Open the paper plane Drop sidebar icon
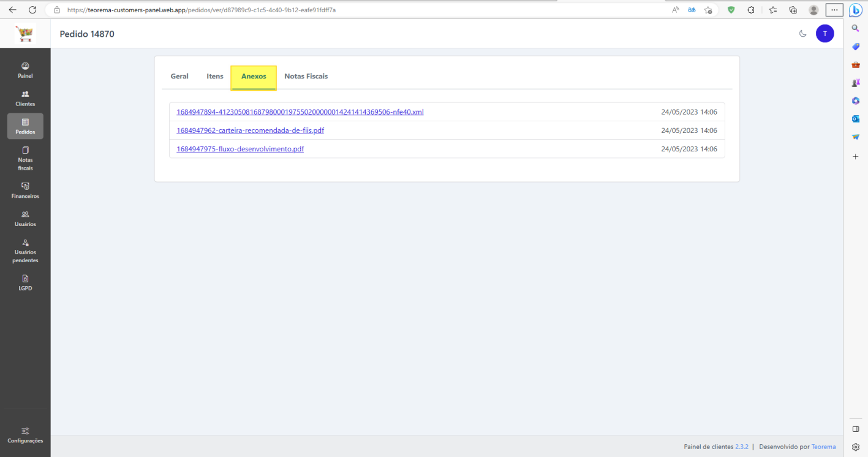This screenshot has width=868, height=457. (856, 137)
